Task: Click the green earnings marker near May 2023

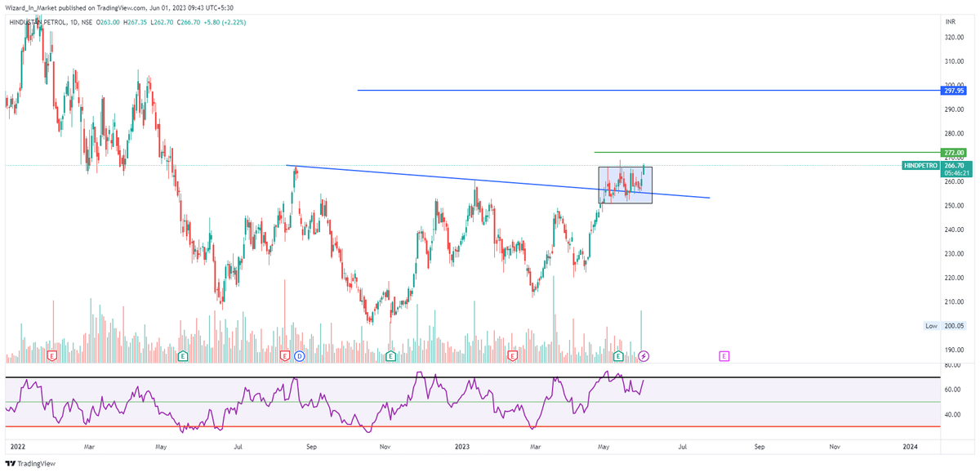Action: (618, 356)
